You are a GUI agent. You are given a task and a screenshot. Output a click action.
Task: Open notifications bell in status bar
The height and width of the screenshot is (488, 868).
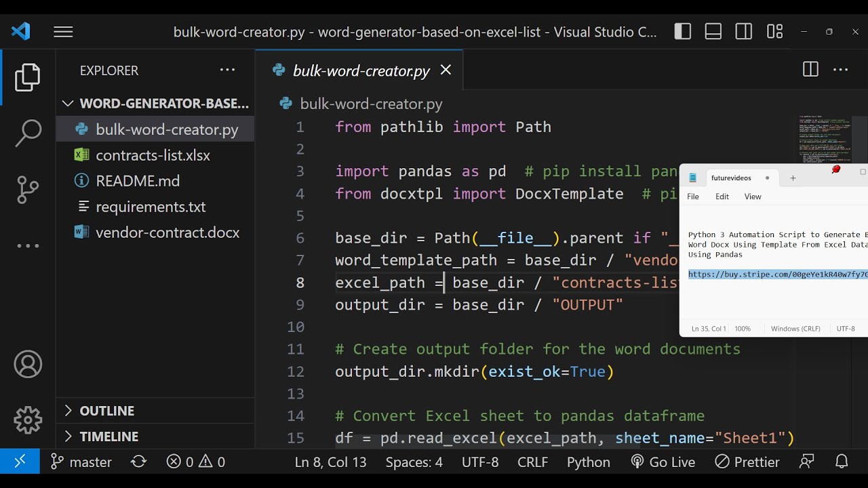[x=842, y=462]
